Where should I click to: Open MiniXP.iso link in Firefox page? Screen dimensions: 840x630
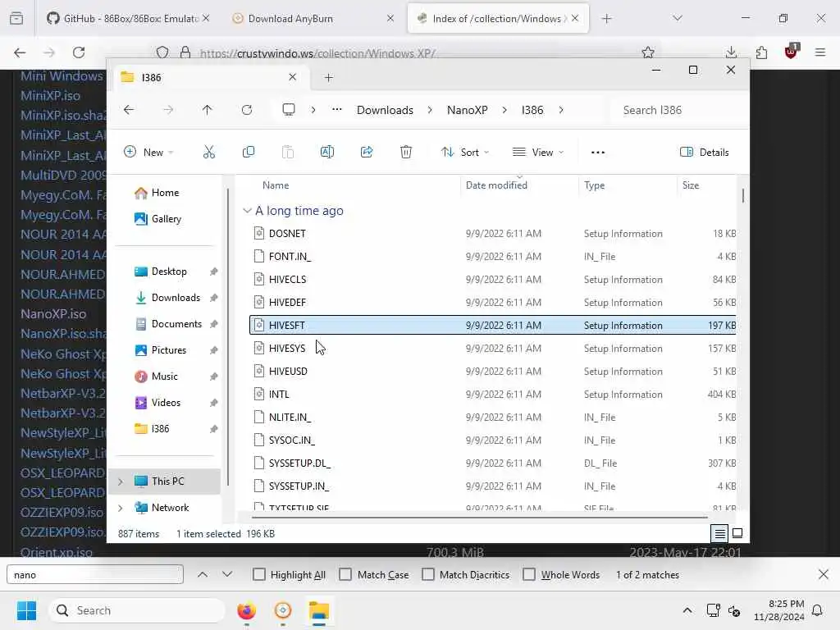(x=50, y=96)
